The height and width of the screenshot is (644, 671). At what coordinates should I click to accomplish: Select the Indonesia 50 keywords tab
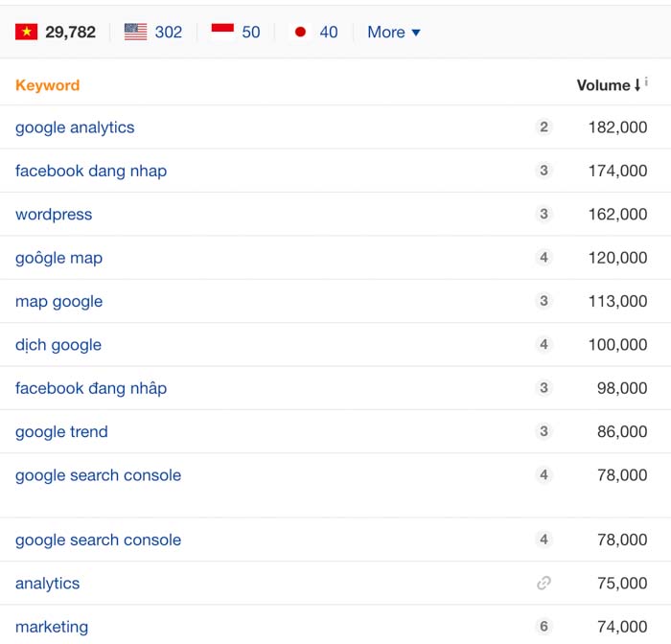[x=236, y=32]
